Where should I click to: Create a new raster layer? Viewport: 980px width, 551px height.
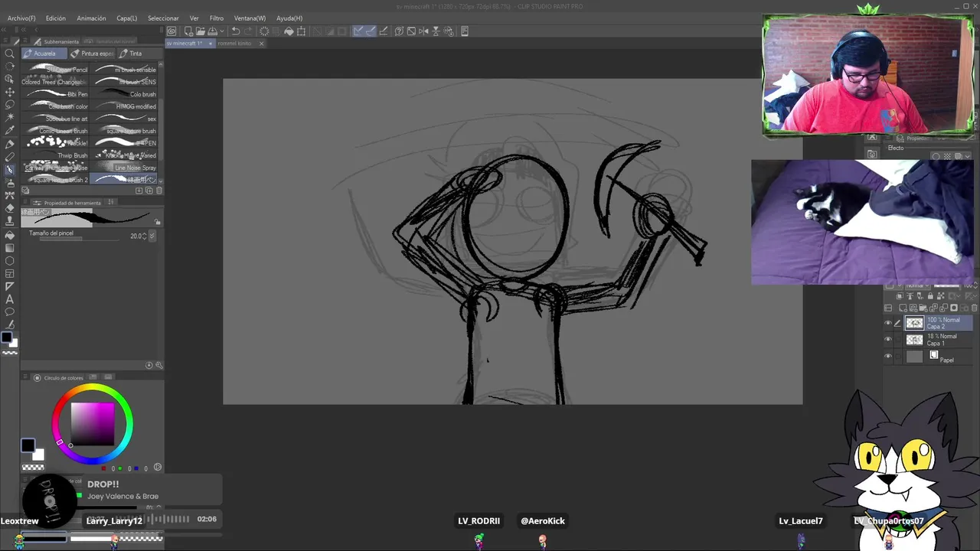[903, 308]
